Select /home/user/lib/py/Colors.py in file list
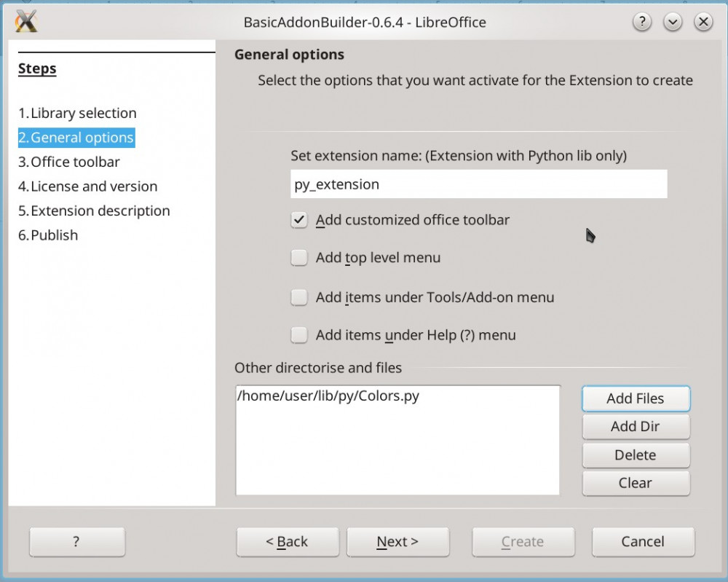The width and height of the screenshot is (728, 582). 328,396
